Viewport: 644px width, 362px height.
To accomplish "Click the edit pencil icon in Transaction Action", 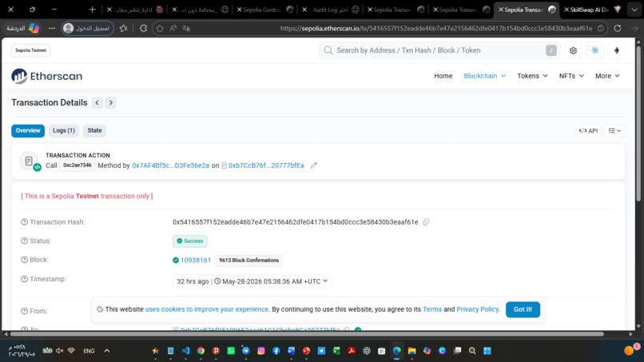I will [313, 165].
